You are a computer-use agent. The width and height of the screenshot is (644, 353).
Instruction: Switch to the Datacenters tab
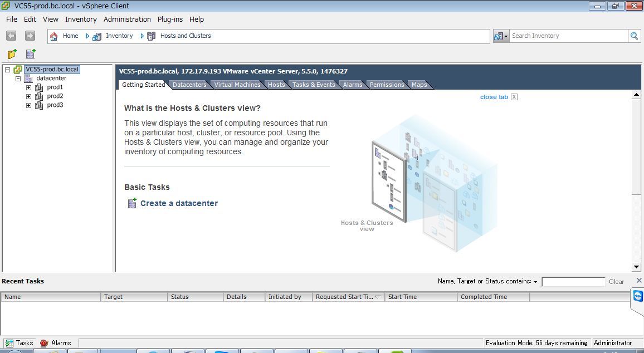(189, 85)
